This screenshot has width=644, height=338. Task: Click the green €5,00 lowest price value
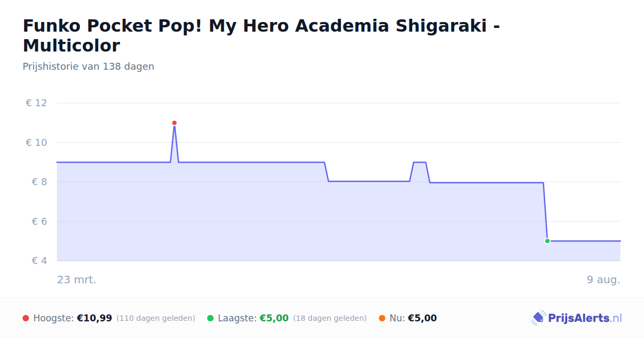tap(274, 318)
